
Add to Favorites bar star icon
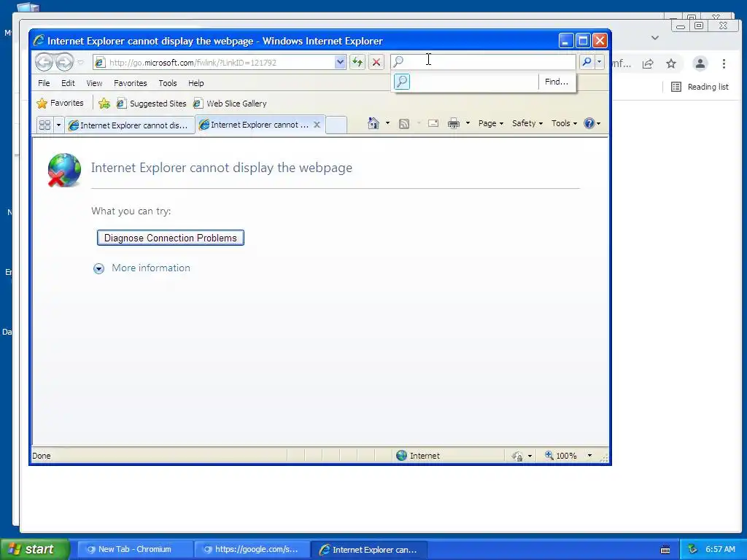pos(104,104)
